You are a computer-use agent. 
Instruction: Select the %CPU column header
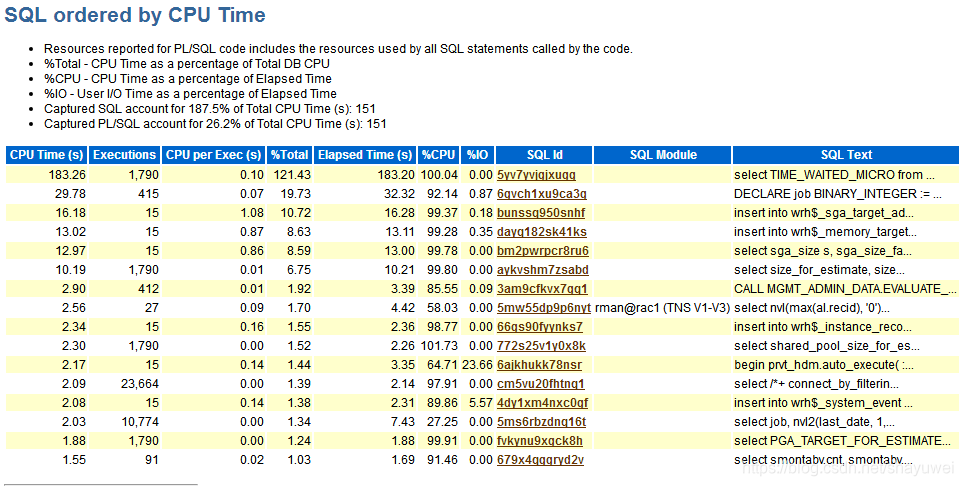click(x=439, y=155)
